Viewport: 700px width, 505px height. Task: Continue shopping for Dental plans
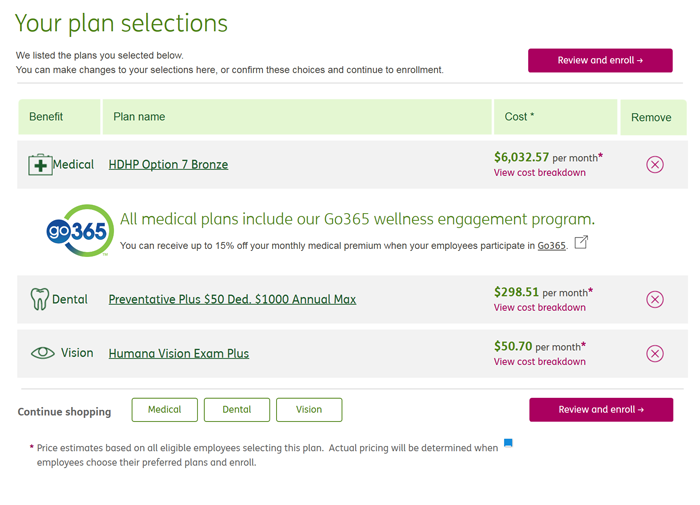[237, 409]
